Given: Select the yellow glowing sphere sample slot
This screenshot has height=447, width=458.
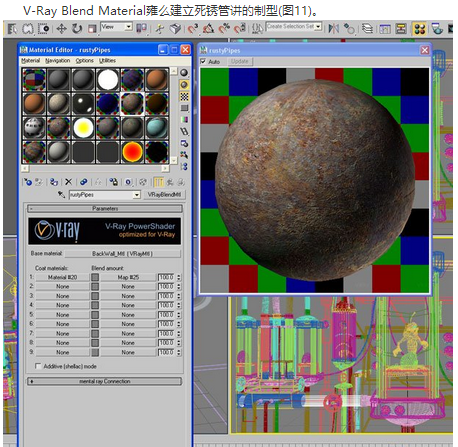Looking at the screenshot, I should tap(83, 128).
